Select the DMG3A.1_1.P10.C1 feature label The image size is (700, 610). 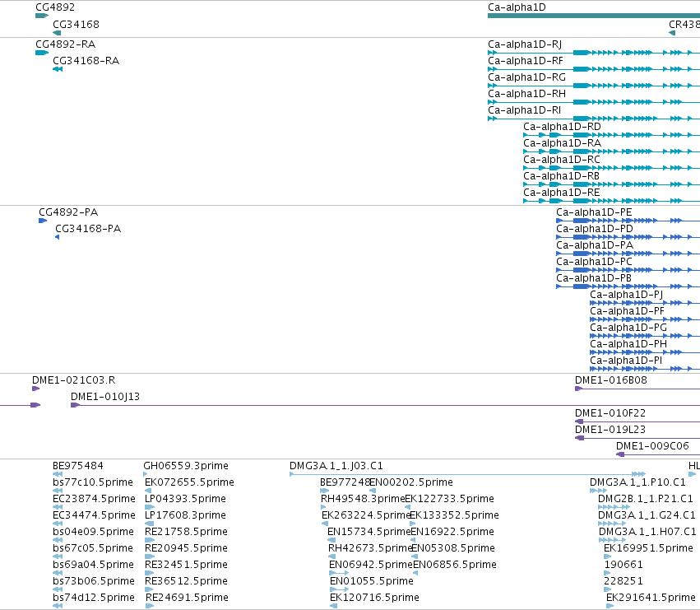(637, 482)
